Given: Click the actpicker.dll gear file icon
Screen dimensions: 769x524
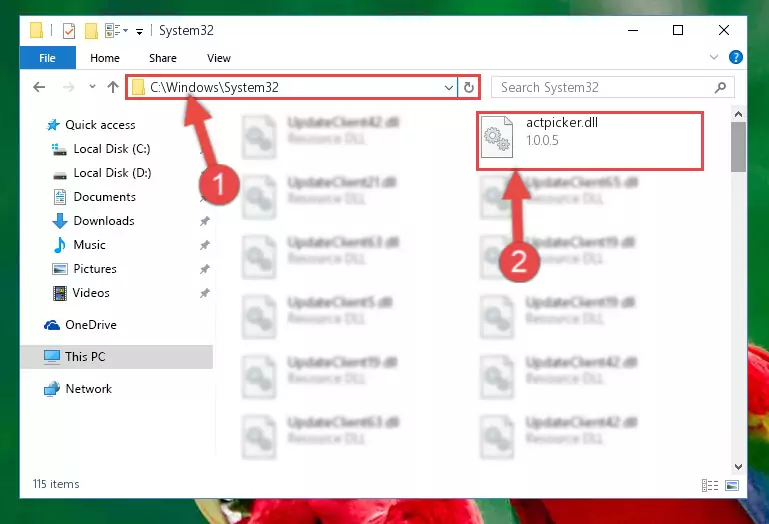Looking at the screenshot, I should point(496,137).
